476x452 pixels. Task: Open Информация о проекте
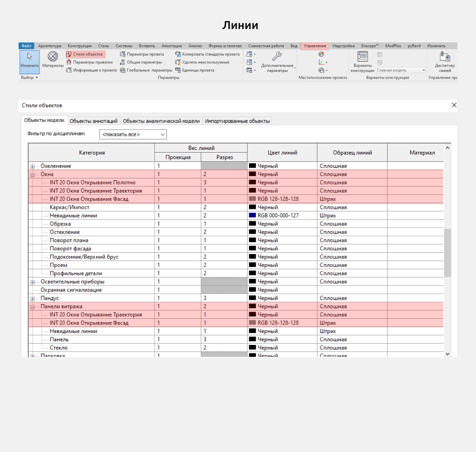point(91,70)
